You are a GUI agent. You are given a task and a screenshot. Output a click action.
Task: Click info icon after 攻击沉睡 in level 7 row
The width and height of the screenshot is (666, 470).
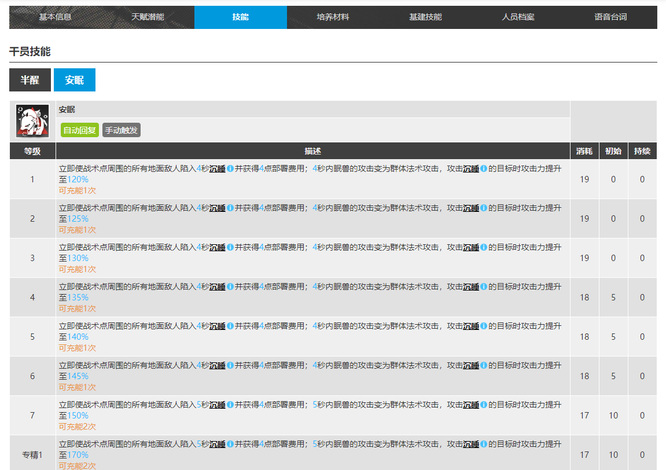pyautogui.click(x=483, y=405)
